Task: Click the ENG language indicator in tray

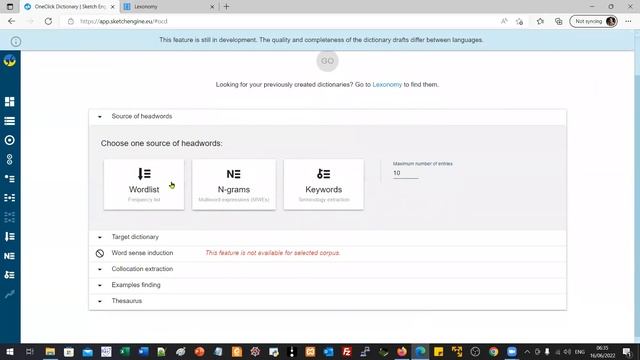Action: click(580, 352)
